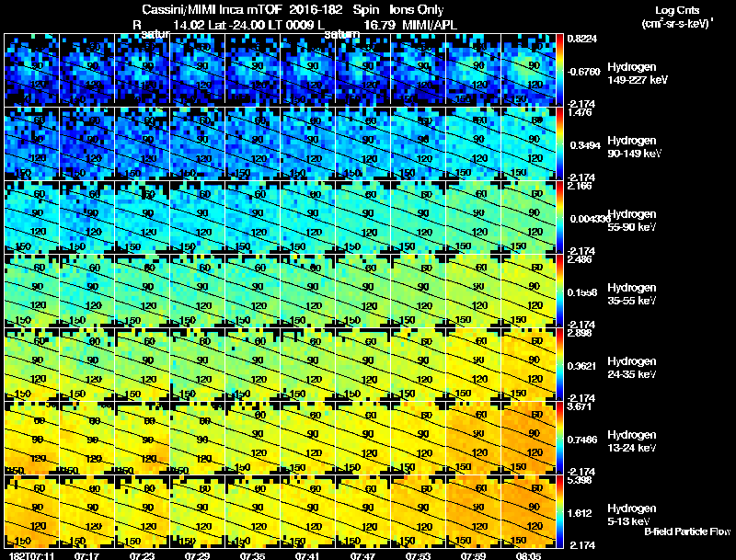Image resolution: width=736 pixels, height=560 pixels.
Task: Click the 2.486 colorbar value
Action: coord(580,259)
